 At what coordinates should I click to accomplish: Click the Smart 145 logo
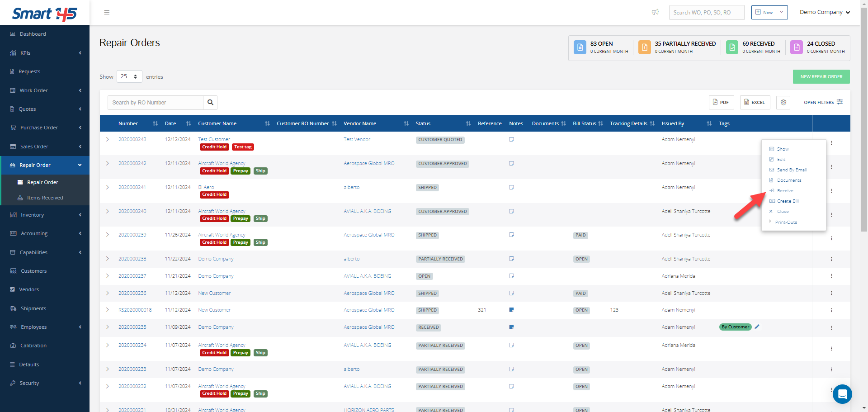tap(44, 14)
